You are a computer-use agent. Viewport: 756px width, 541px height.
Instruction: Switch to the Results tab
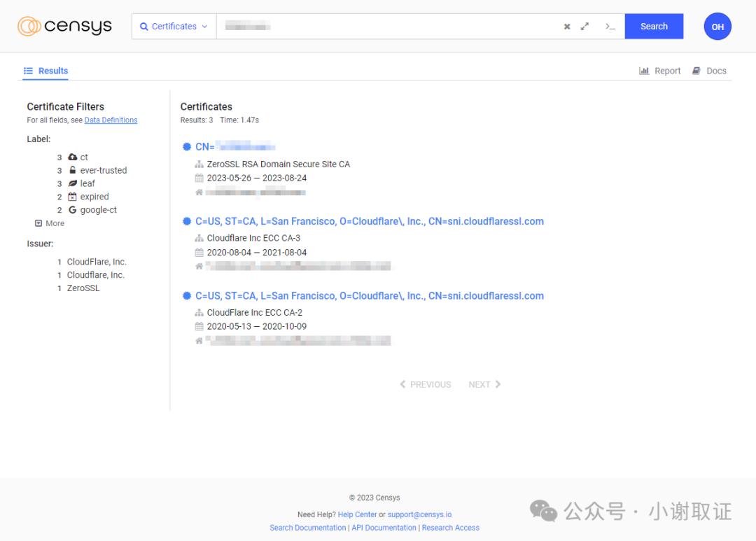(45, 71)
